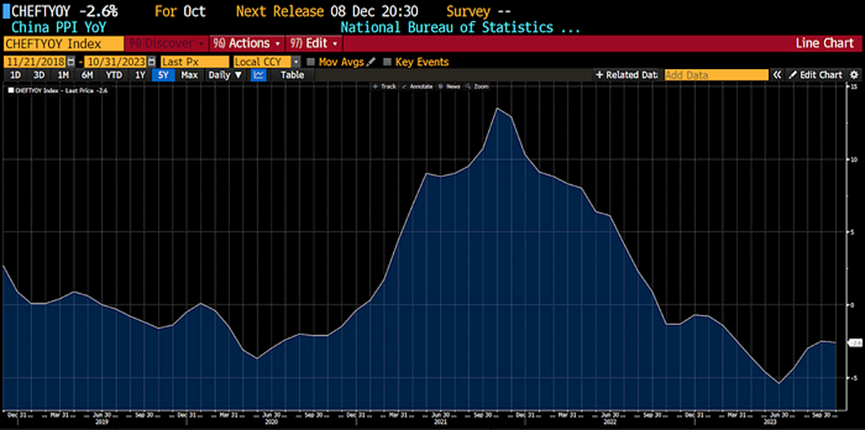This screenshot has width=865, height=430.
Task: Open chart settings gear icon
Action: click(x=855, y=75)
